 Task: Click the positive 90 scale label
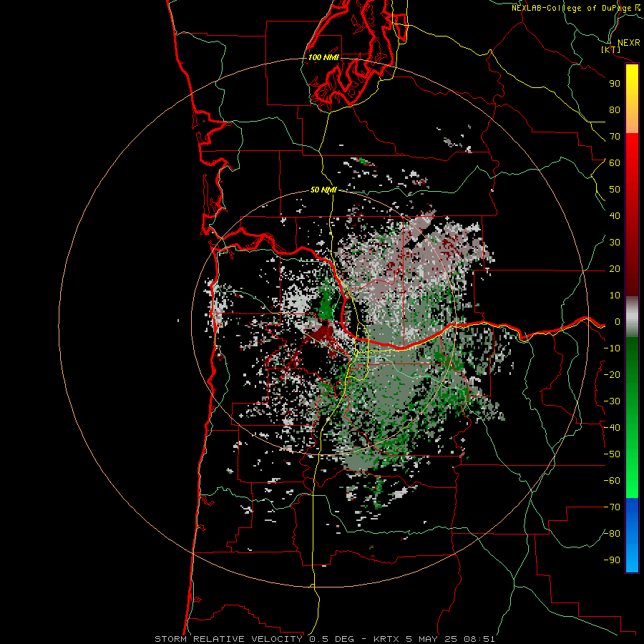(615, 84)
